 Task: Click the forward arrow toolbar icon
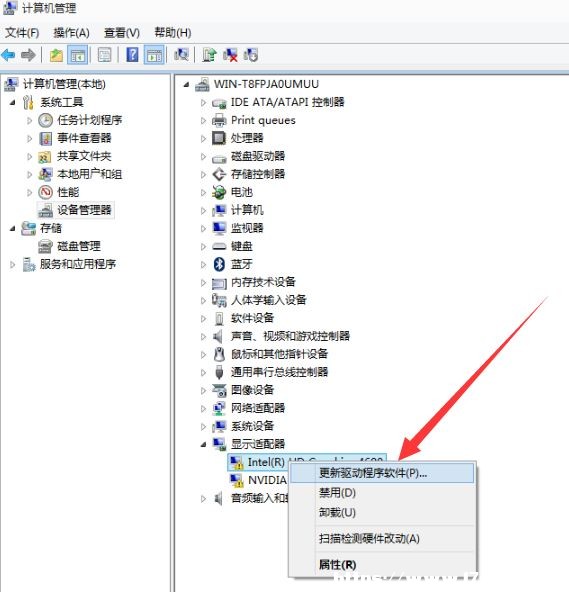(x=28, y=55)
